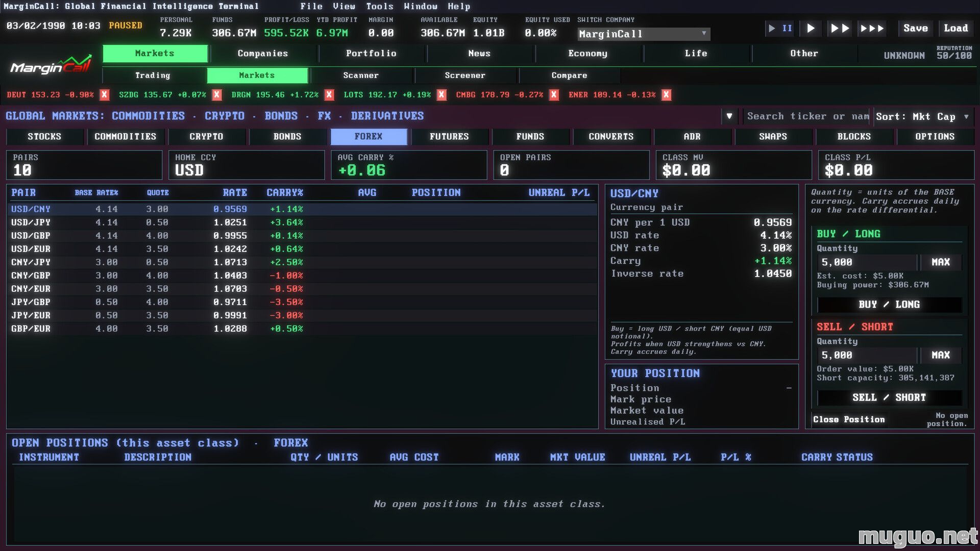Click the pause speed control button
Image resolution: width=980 pixels, height=551 pixels.
[780, 28]
